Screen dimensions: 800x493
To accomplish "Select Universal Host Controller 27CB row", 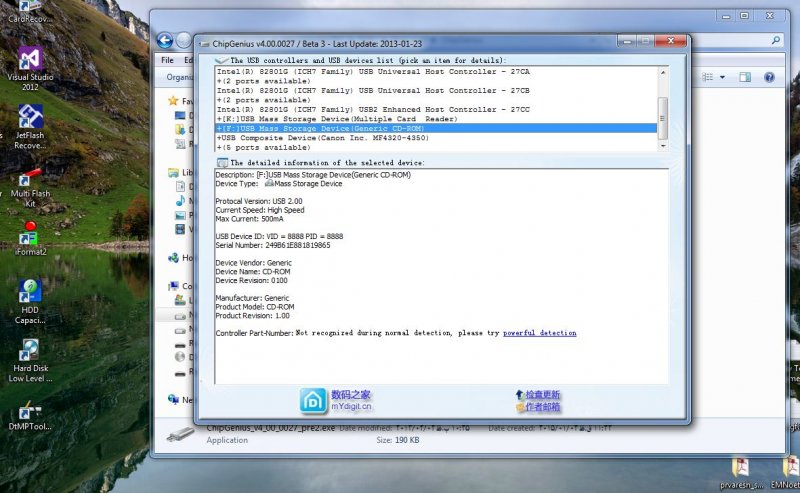I will (436, 90).
